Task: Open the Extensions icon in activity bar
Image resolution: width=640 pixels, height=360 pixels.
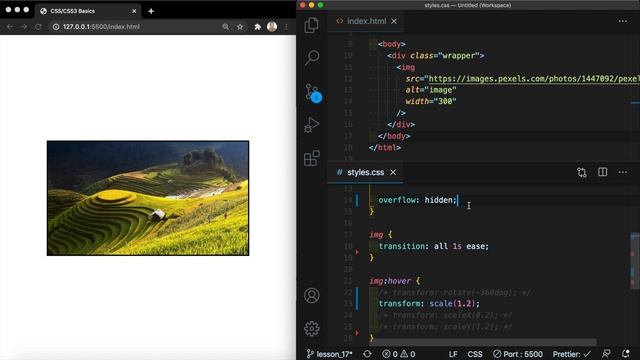Action: (311, 158)
